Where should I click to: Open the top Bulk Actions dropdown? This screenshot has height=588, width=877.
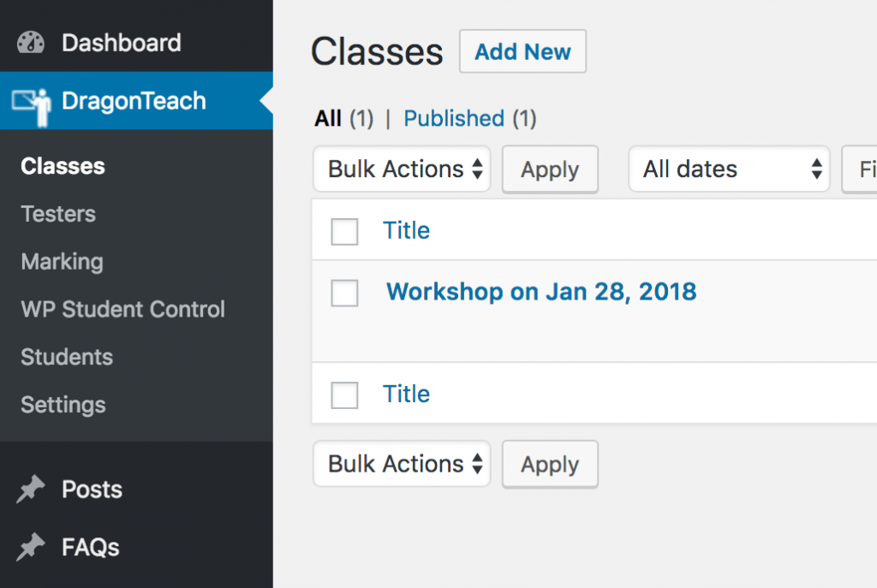[402, 169]
